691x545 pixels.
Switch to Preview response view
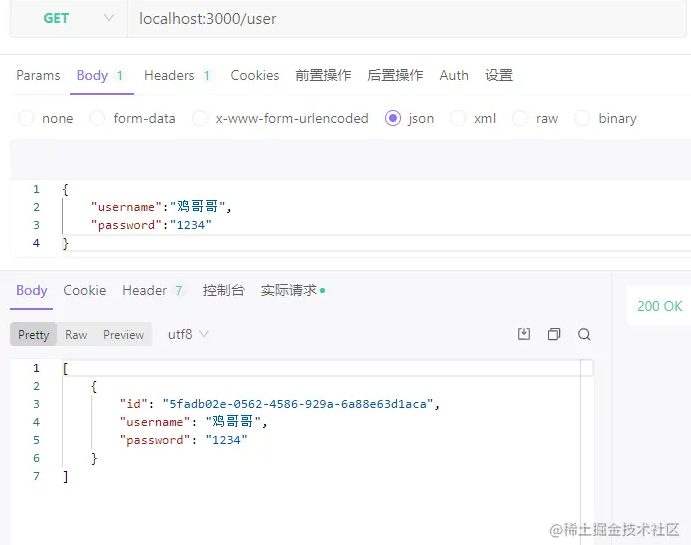123,335
